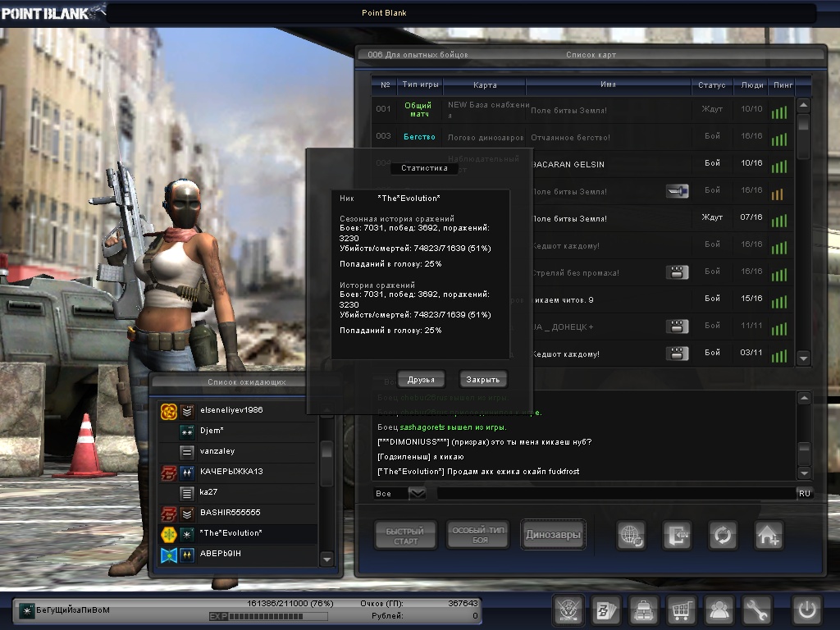
Task: Open the shop cart icon
Action: [681, 610]
